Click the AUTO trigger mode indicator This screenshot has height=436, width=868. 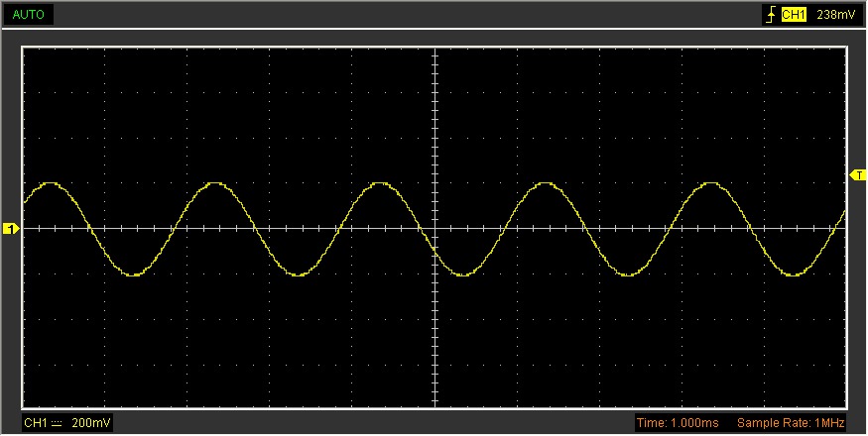click(x=28, y=15)
